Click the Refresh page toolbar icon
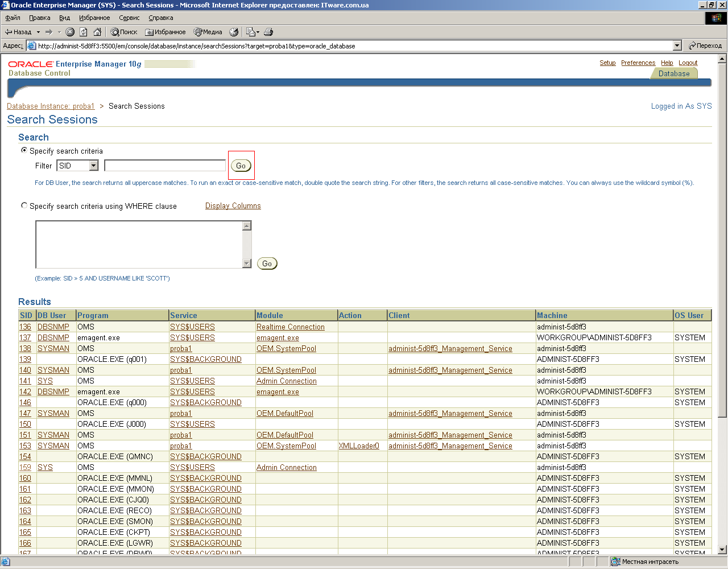The width and height of the screenshot is (728, 569). pos(84,32)
